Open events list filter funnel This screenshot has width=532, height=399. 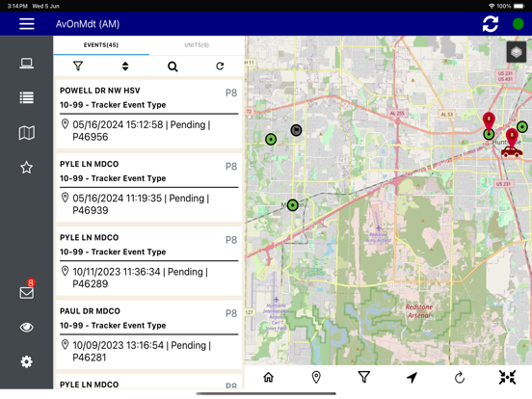tap(78, 66)
